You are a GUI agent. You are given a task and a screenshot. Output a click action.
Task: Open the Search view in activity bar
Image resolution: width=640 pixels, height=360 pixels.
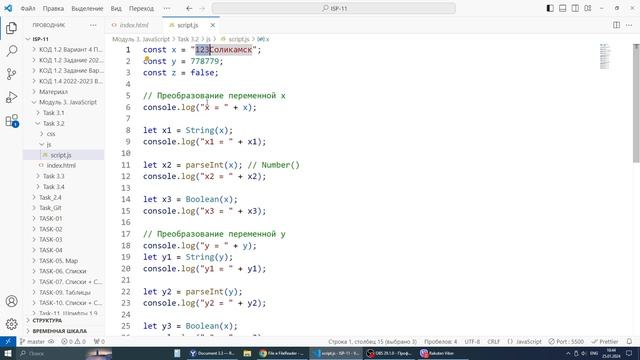coord(11,51)
